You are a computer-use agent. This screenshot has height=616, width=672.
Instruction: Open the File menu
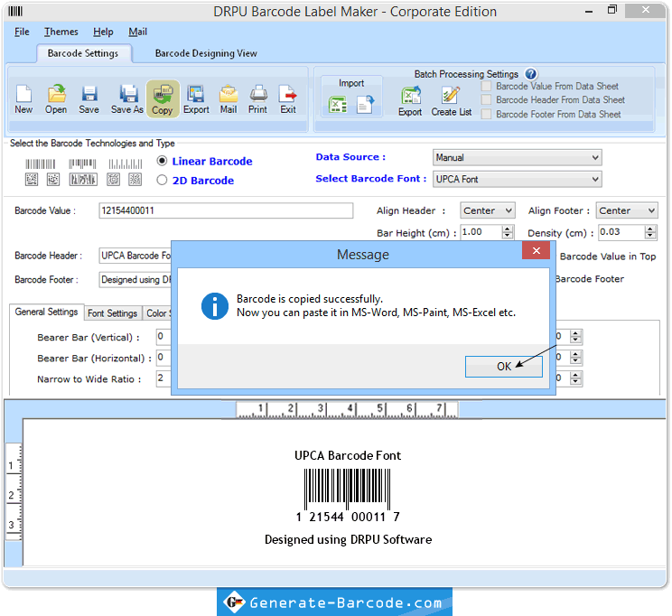22,32
